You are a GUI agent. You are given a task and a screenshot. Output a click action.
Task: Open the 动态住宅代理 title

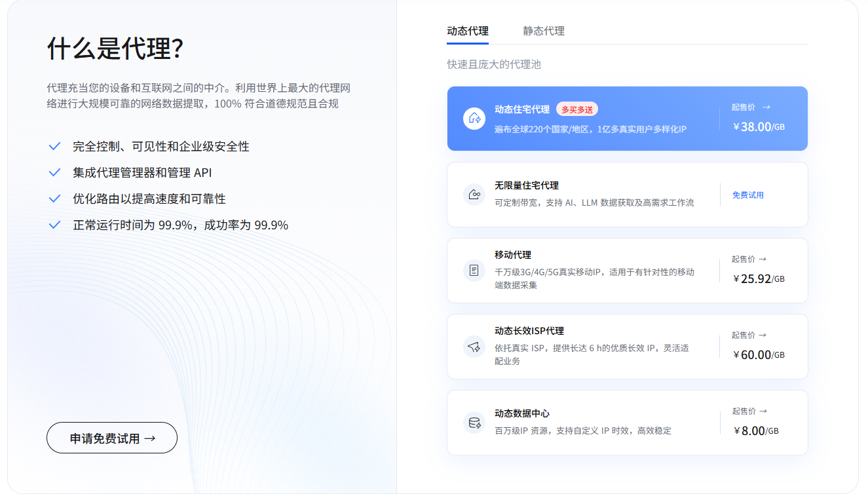(522, 109)
